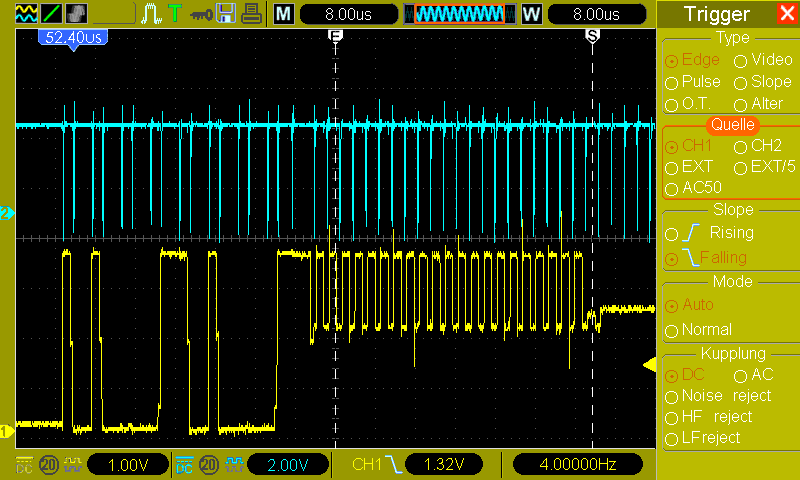Image resolution: width=800 pixels, height=480 pixels.
Task: Click the dual-waveform channel display icon
Action: pyautogui.click(x=27, y=14)
